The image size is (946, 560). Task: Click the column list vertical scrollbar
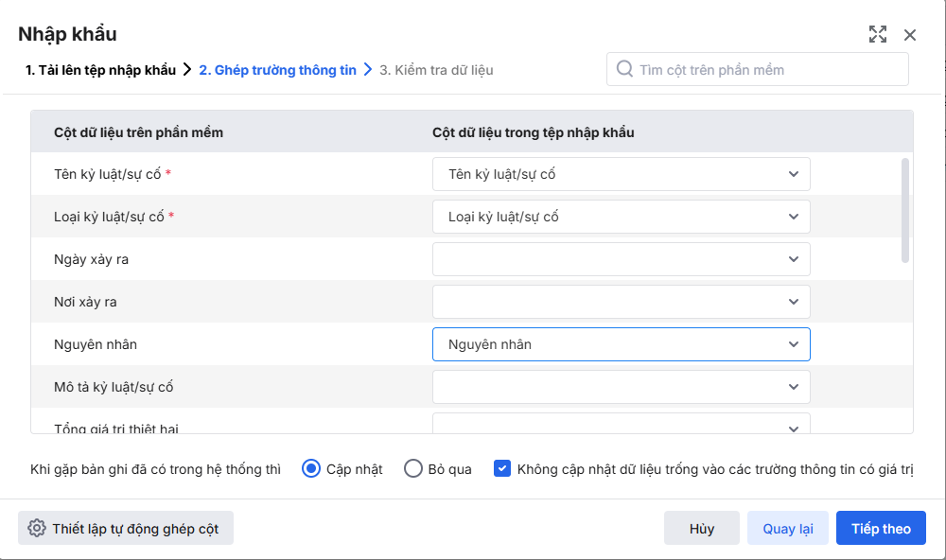[905, 210]
